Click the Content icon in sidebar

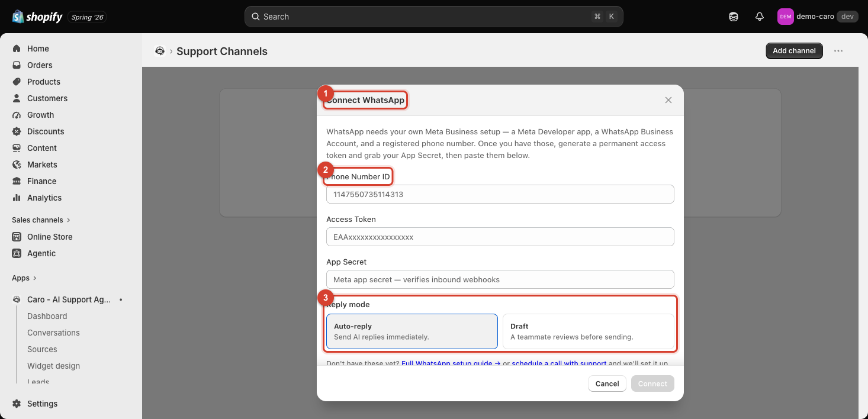(17, 148)
